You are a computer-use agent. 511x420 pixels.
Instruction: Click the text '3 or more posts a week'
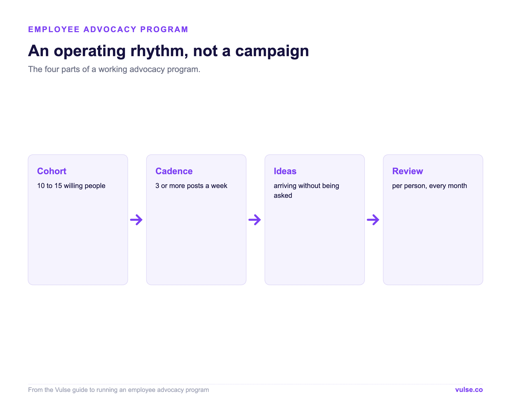coord(191,186)
